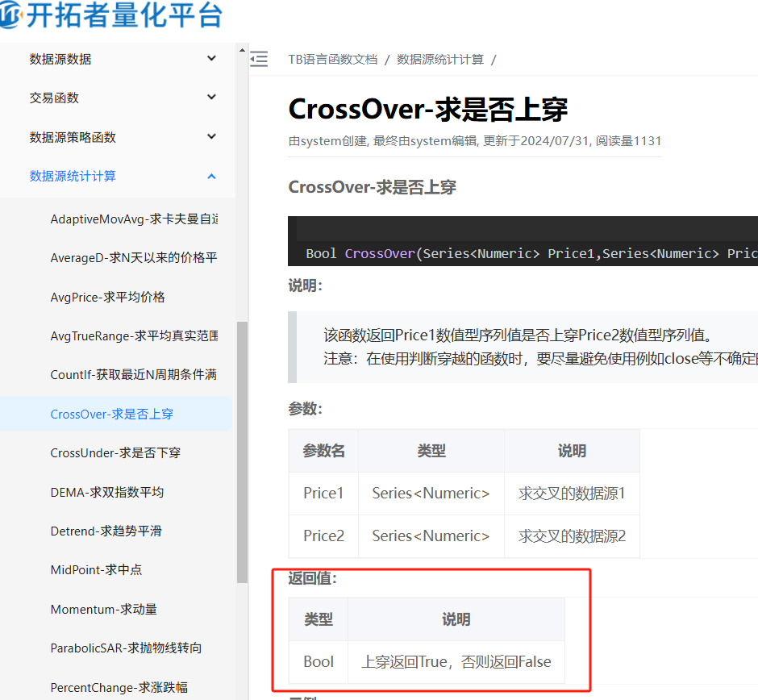The height and width of the screenshot is (700, 758).
Task: Expand the 交易函数 section chevron
Action: tap(211, 97)
